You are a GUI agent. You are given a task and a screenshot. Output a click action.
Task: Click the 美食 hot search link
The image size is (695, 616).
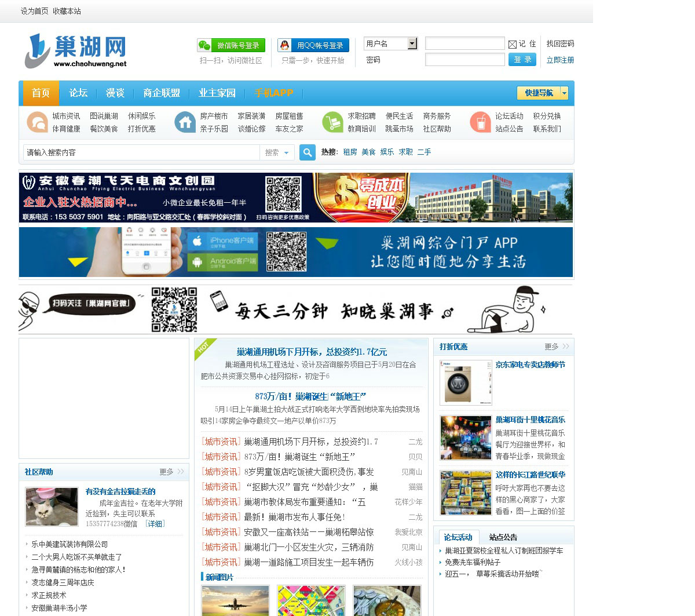coord(368,152)
